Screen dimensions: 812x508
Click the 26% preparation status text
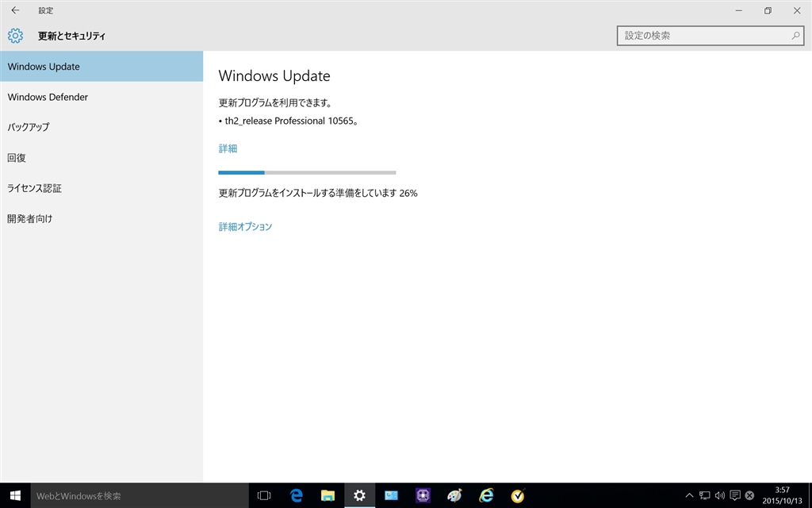[318, 193]
